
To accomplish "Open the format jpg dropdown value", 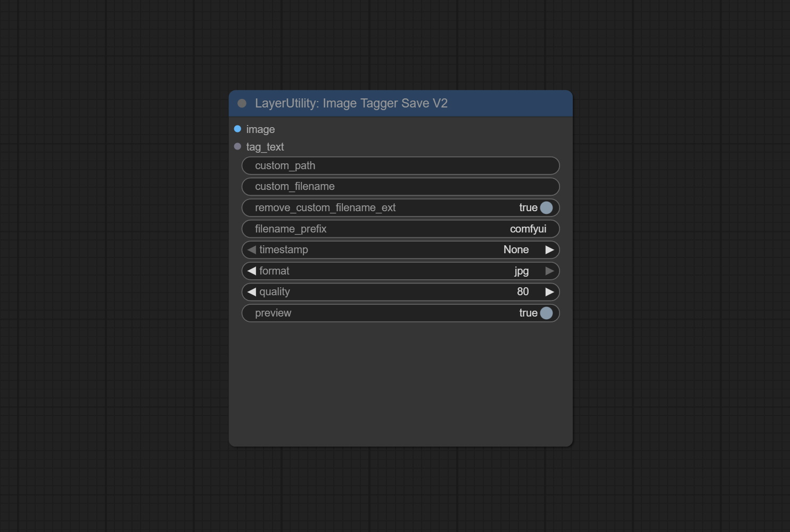I will 521,271.
